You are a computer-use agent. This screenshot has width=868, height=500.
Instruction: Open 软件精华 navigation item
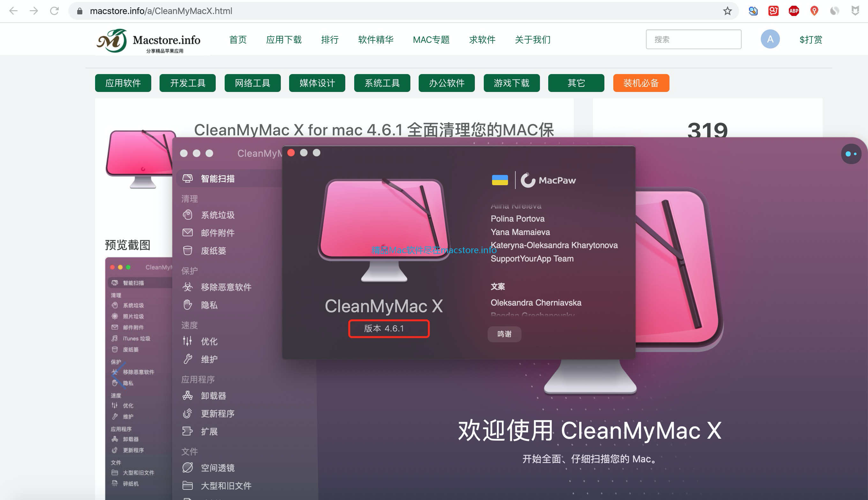376,40
